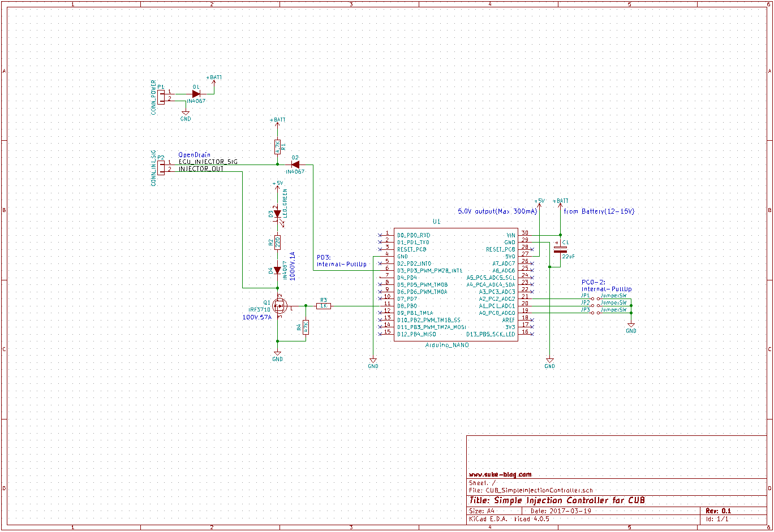Click the 'from Battery(12-15V)' note

click(x=599, y=211)
